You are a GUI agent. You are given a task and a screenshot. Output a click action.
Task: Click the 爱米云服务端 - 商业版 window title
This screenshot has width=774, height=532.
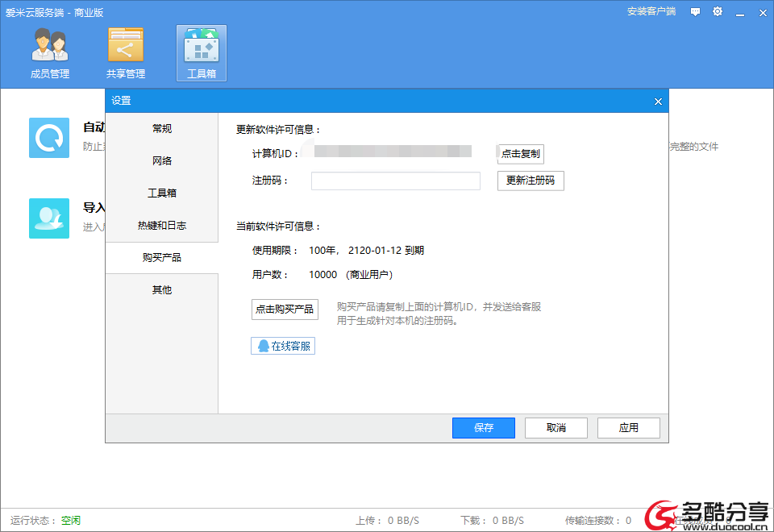click(x=54, y=12)
